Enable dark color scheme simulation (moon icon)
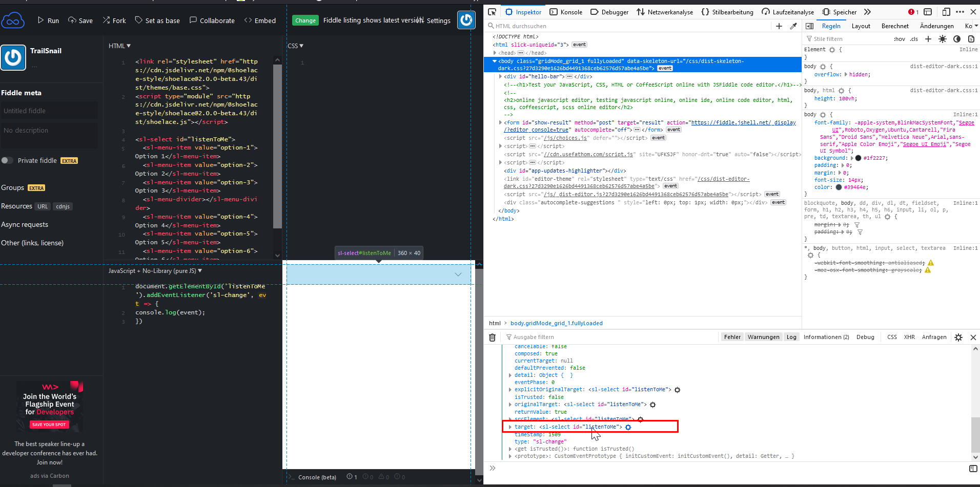Screen dimensions: 980x487 pyautogui.click(x=957, y=38)
